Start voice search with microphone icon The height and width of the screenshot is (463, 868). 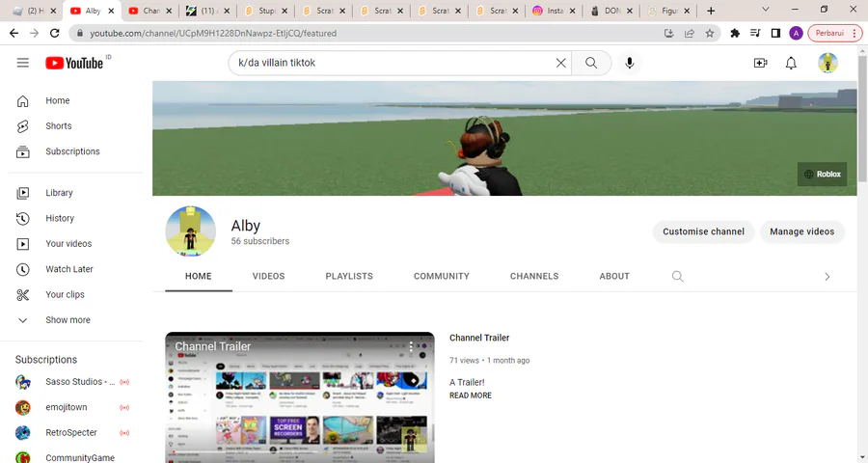tap(630, 63)
